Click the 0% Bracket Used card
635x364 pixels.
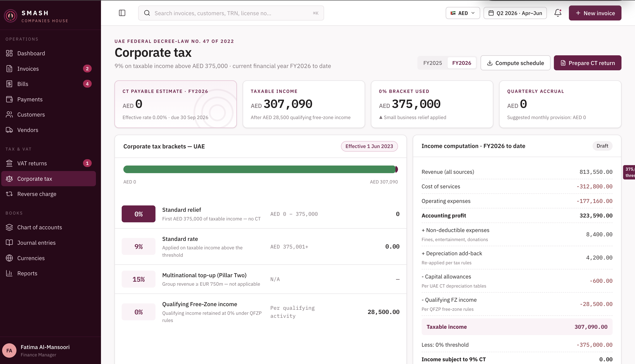pyautogui.click(x=432, y=104)
